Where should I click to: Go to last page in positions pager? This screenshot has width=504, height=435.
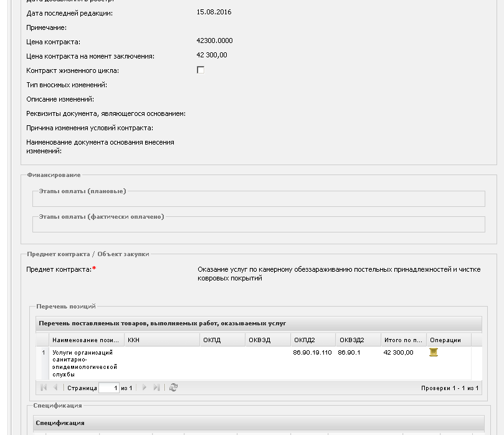(156, 388)
